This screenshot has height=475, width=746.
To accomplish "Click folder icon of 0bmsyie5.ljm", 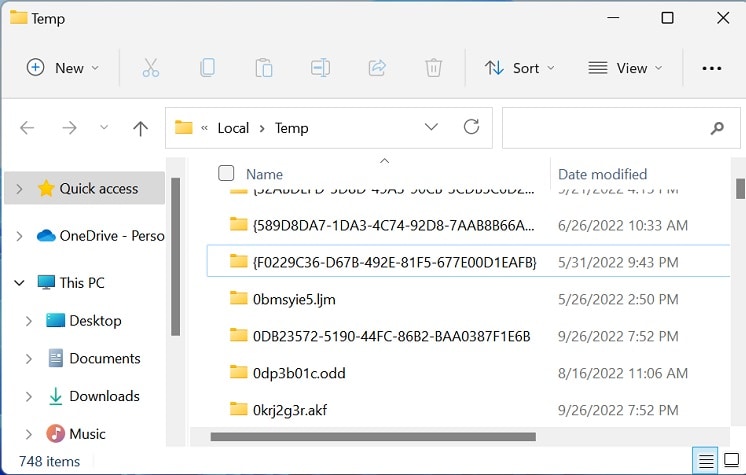I will point(238,298).
